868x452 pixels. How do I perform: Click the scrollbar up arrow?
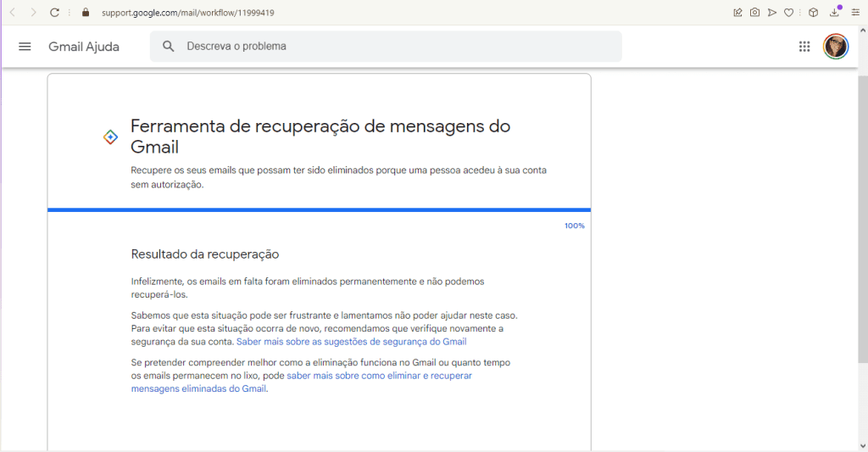pyautogui.click(x=862, y=31)
